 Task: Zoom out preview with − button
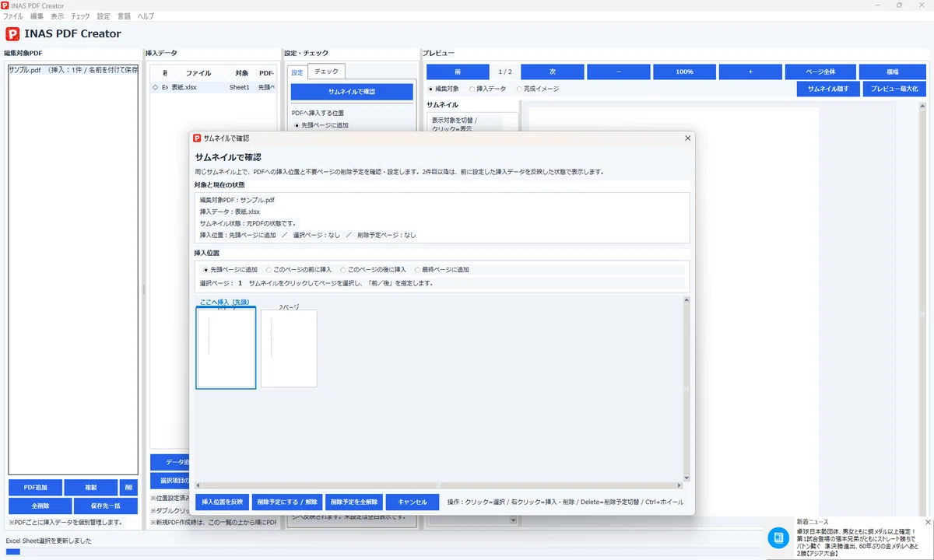[x=618, y=72]
